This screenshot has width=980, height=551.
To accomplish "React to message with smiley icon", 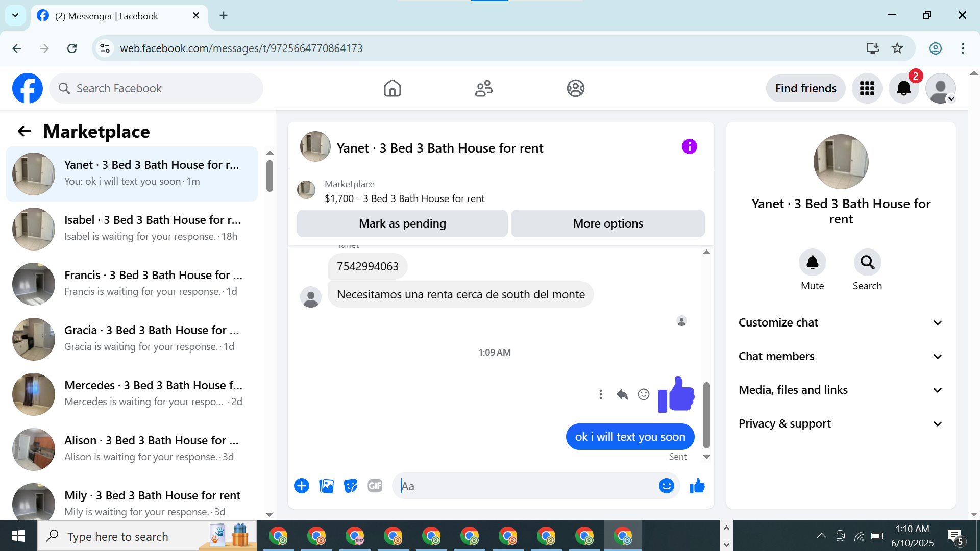I will point(644,394).
